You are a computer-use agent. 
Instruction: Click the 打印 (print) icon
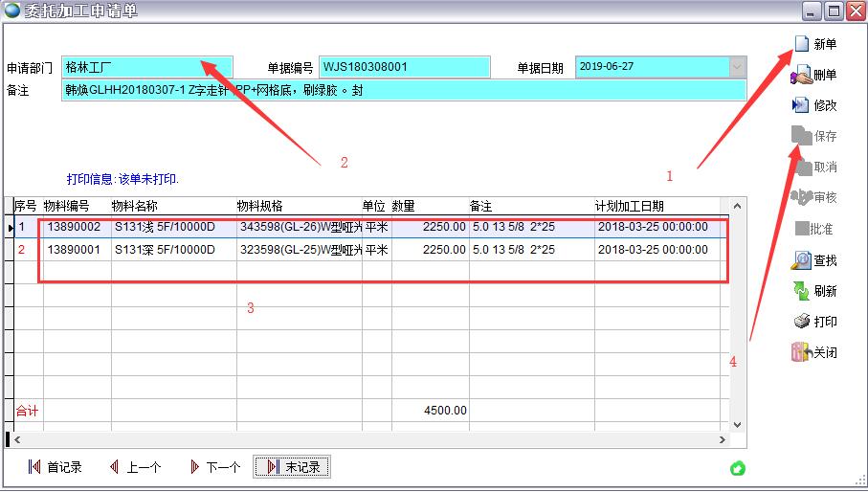[801, 322]
